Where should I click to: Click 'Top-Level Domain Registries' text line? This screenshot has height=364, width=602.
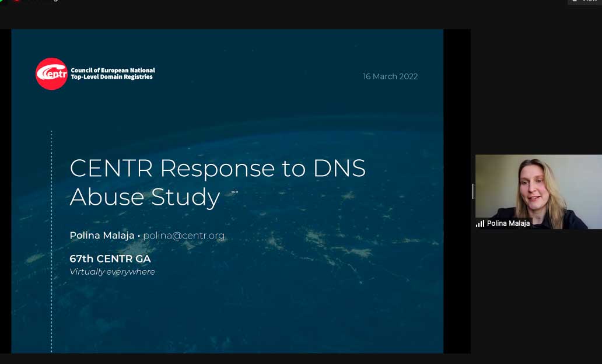click(111, 77)
